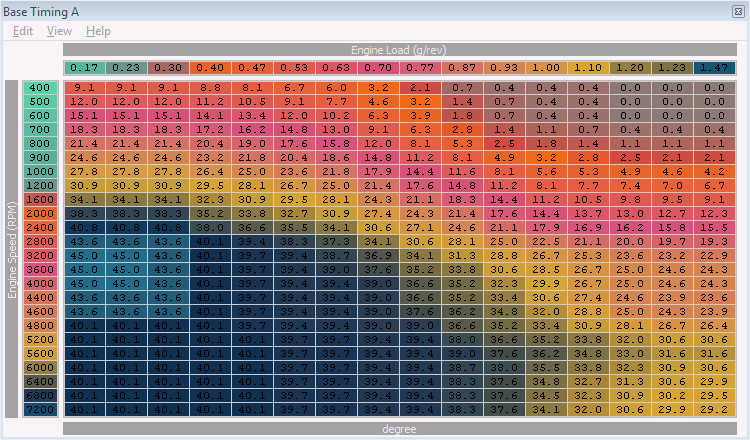Select the 0.87 engine load column header
This screenshot has height=440, width=750.
pos(462,68)
